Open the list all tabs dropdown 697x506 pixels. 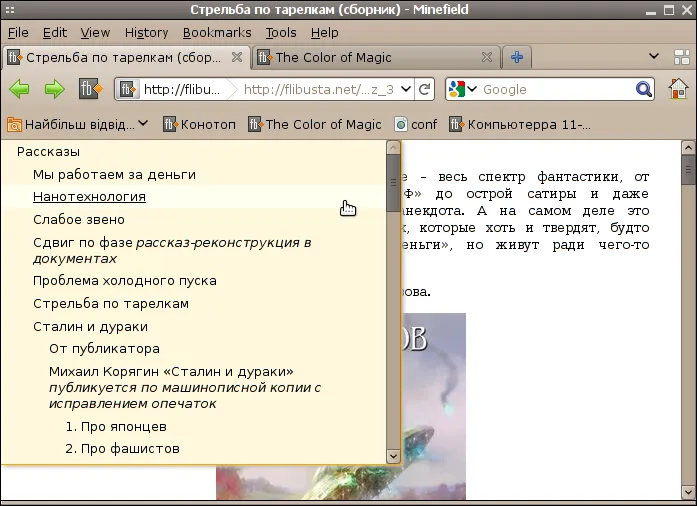[x=653, y=56]
